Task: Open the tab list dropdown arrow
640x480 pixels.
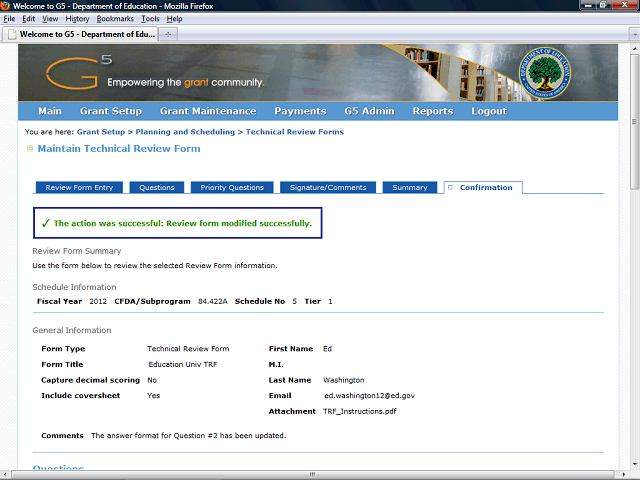Action: (634, 35)
